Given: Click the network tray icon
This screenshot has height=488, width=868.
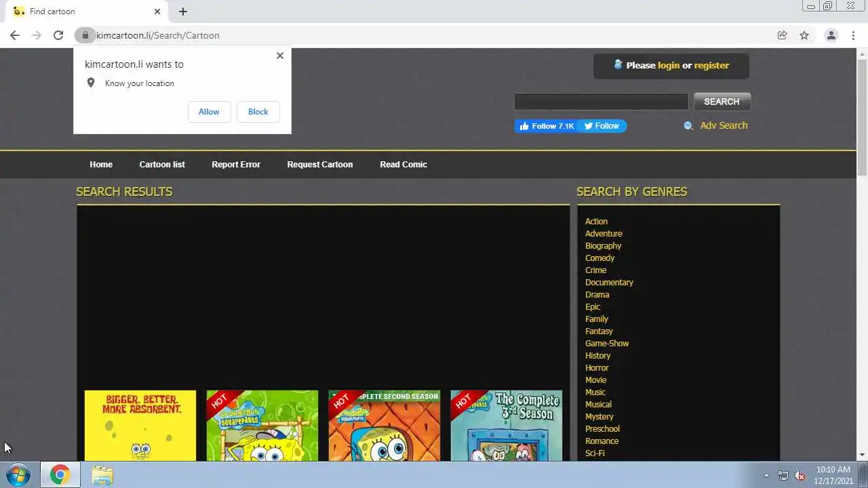Looking at the screenshot, I should pyautogui.click(x=783, y=475).
